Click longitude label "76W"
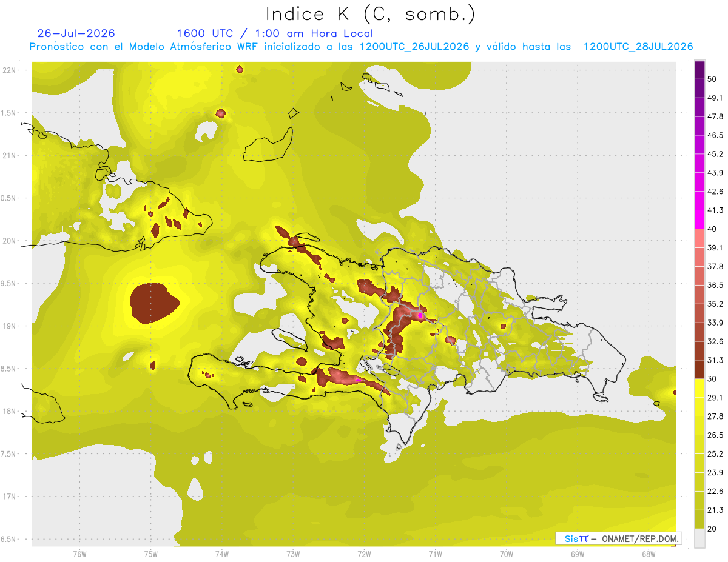Viewport: 728px width, 562px height. coord(79,554)
